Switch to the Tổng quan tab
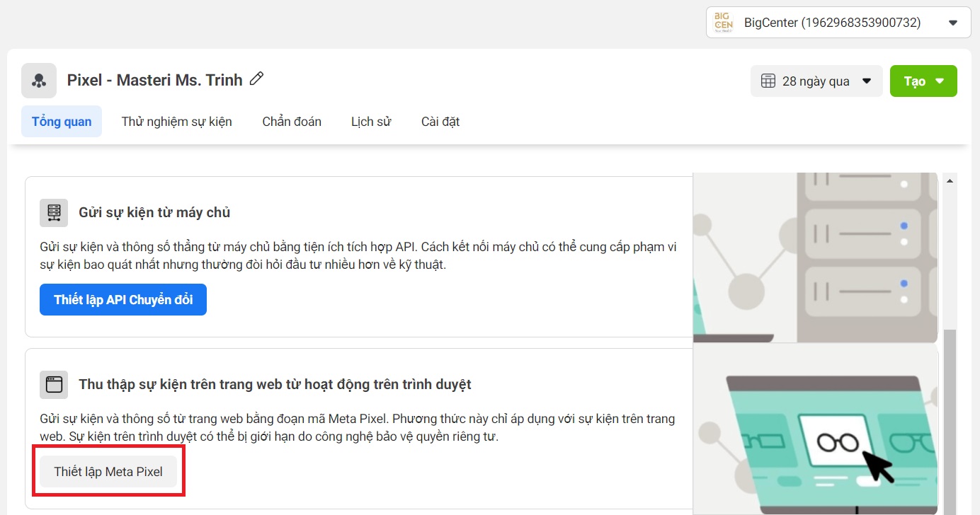Image resolution: width=980 pixels, height=515 pixels. (62, 122)
